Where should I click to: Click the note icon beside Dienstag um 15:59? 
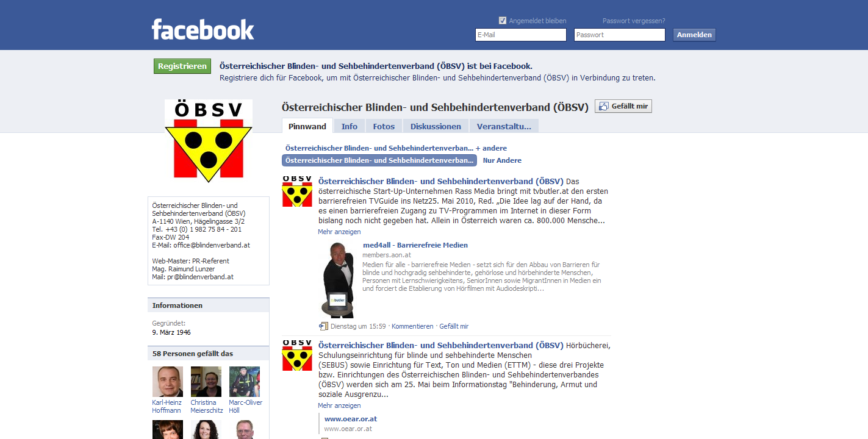323,326
